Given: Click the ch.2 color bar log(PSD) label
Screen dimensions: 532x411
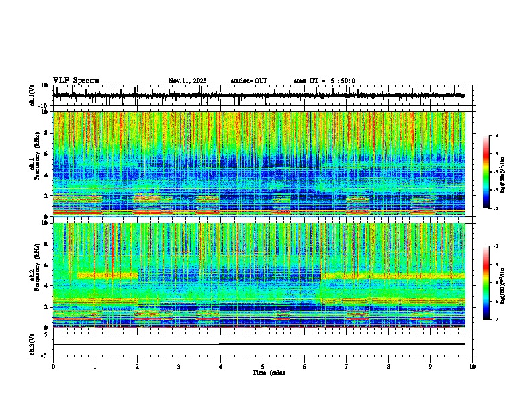Looking at the screenshot, I should coord(502,285).
